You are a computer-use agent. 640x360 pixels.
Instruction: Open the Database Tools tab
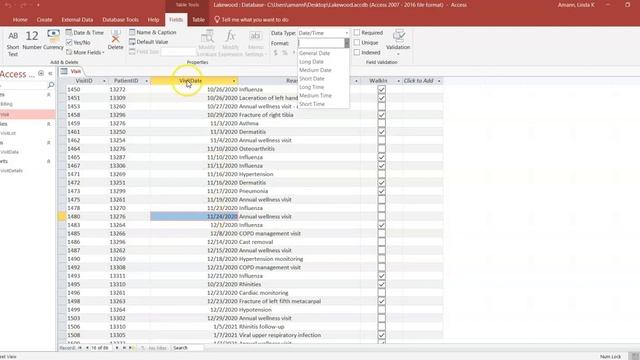tap(120, 20)
